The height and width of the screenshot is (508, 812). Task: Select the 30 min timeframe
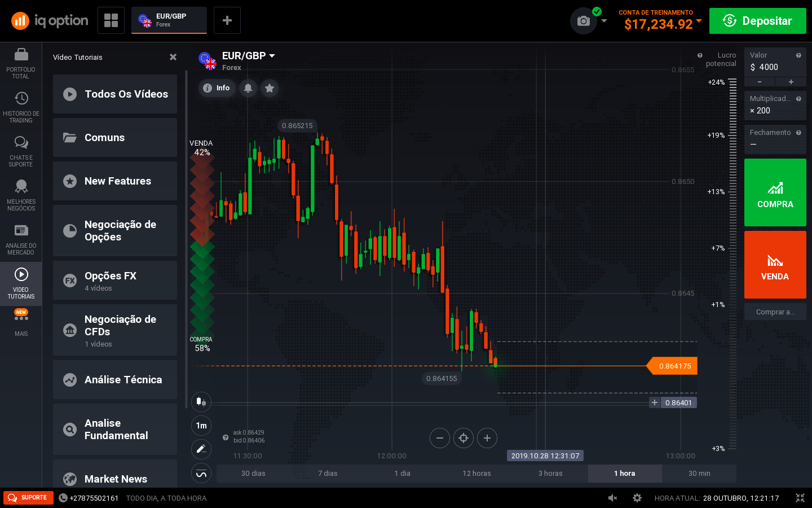[699, 474]
